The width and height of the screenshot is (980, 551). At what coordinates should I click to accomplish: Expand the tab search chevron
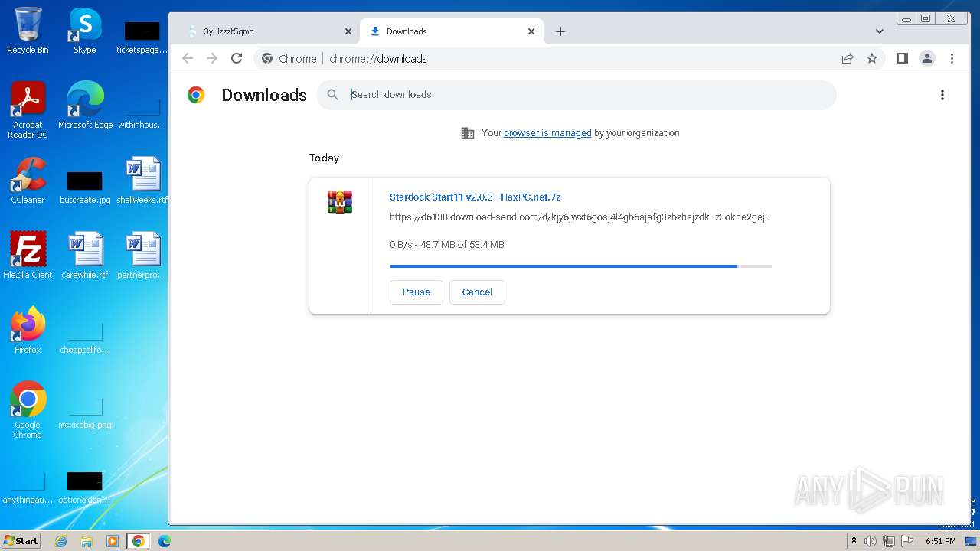(880, 31)
